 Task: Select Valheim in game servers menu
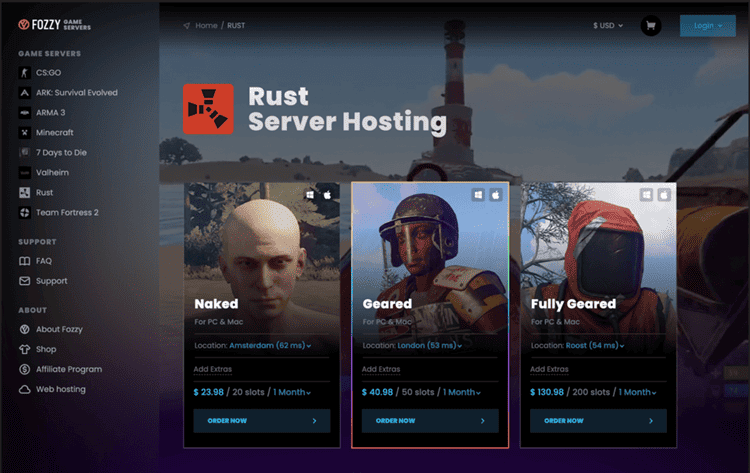click(x=52, y=173)
